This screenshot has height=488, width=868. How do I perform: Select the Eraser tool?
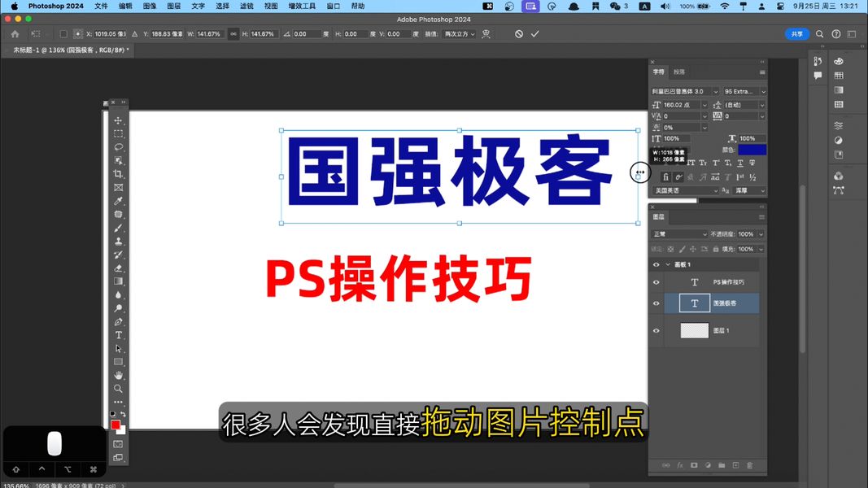118,268
